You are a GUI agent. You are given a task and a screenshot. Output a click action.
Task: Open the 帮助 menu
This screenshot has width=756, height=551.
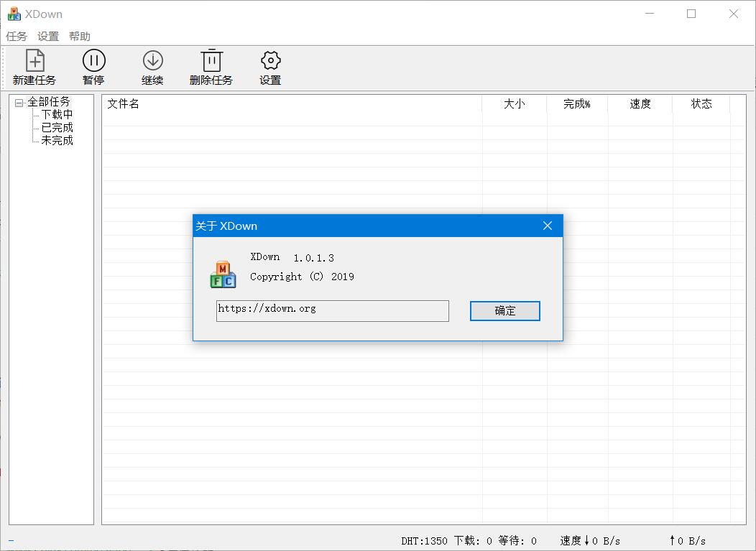coord(80,36)
